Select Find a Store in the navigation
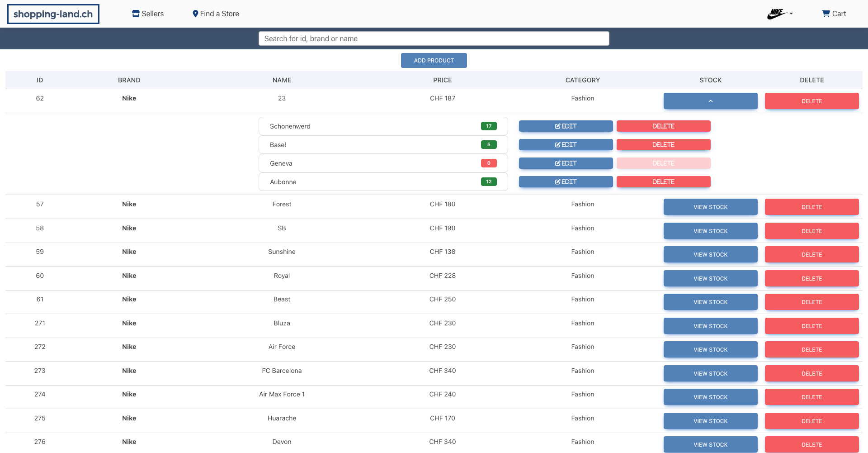The image size is (868, 453). click(216, 14)
